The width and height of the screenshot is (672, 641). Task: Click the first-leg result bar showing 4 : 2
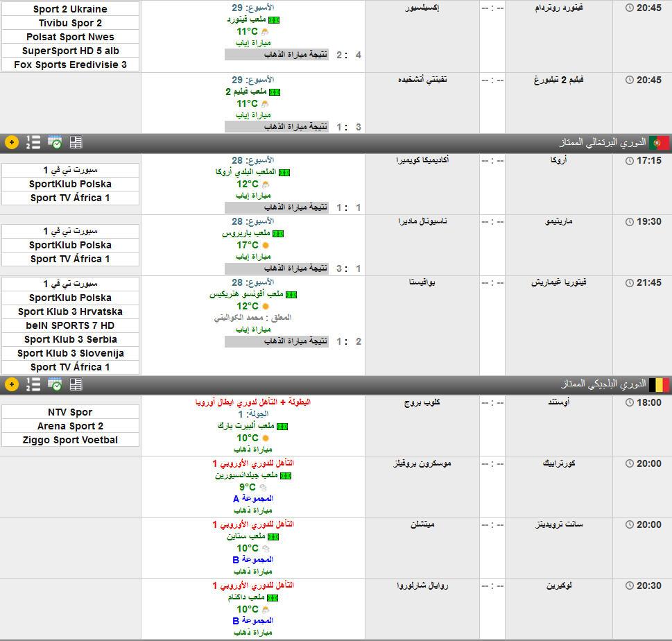point(294,55)
